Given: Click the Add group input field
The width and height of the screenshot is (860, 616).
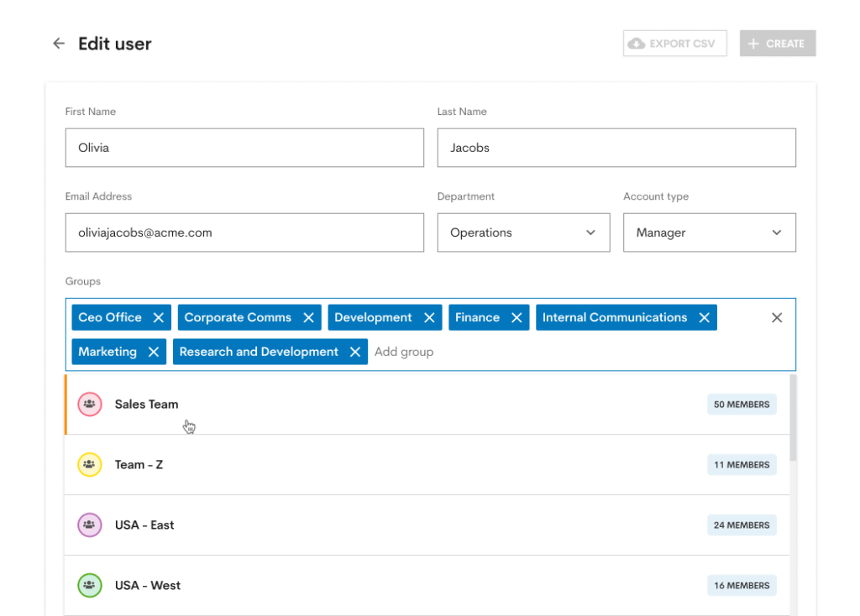Looking at the screenshot, I should pos(404,352).
